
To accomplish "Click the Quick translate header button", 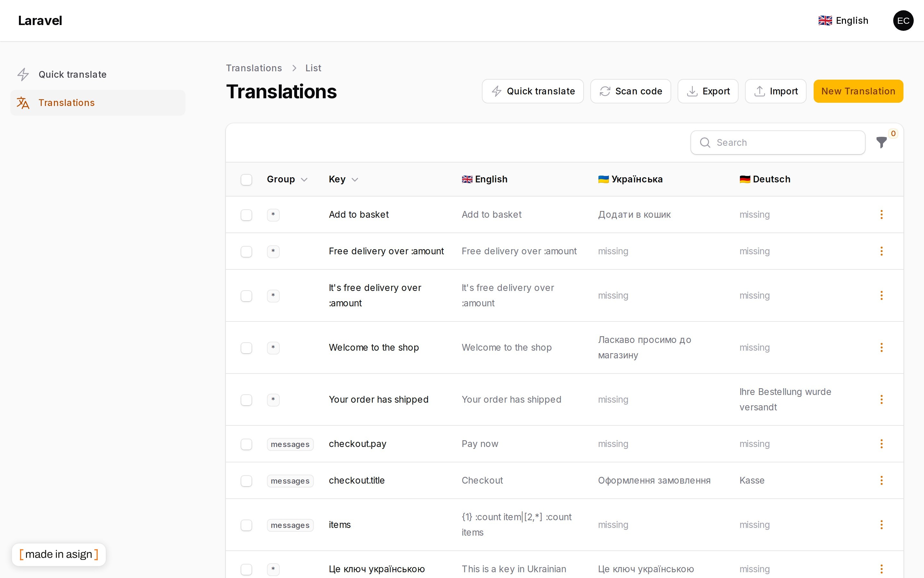I will (533, 92).
